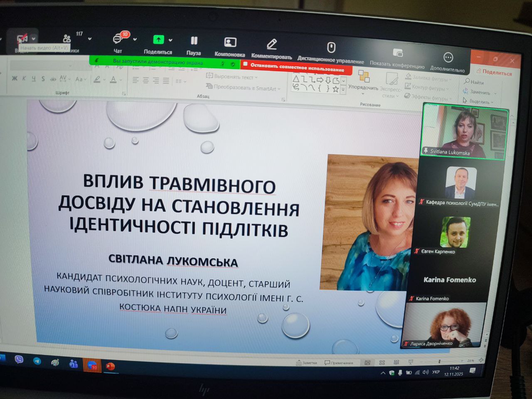This screenshot has width=532, height=399.
Task: Click the PowerPoint Поделиться share button
Action: click(x=494, y=72)
